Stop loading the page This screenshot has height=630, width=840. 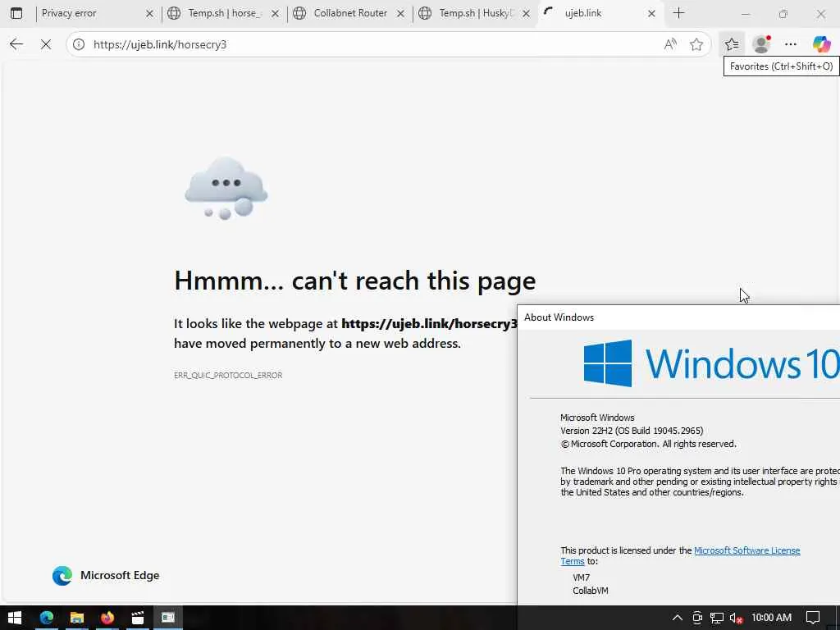pos(46,44)
